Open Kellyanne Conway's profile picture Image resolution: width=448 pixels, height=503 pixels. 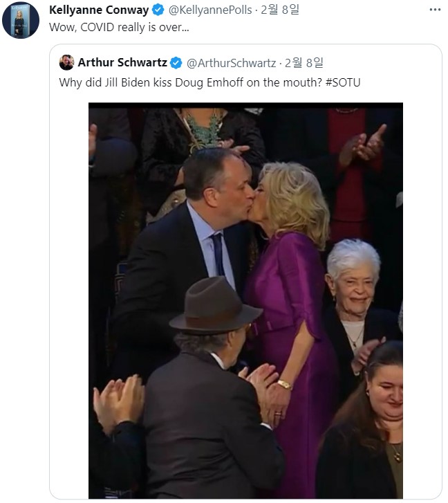[21, 21]
